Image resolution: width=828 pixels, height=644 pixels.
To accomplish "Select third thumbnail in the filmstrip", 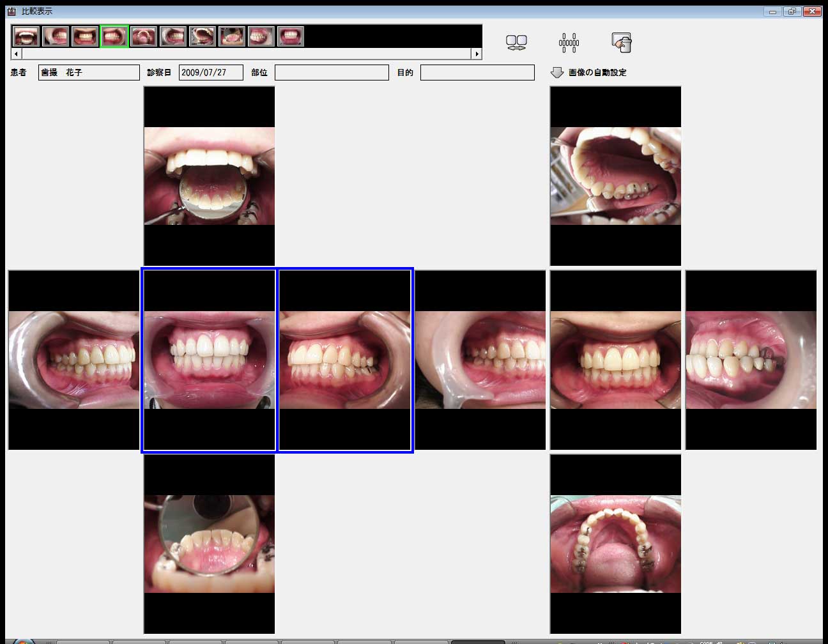I will point(85,36).
